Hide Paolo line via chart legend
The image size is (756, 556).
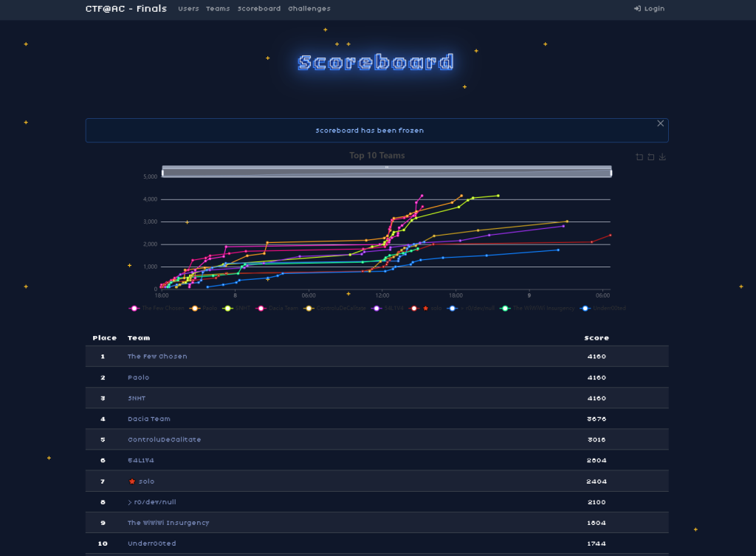pos(196,308)
